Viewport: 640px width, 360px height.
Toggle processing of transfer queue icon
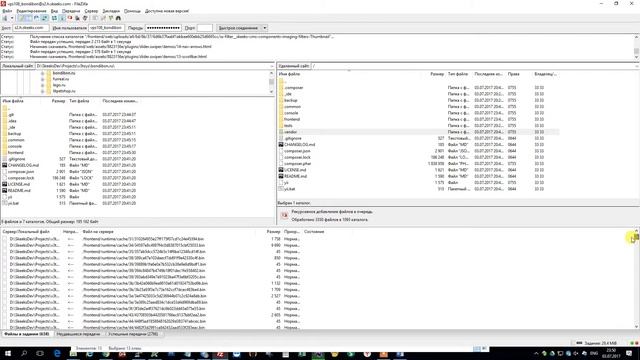point(62,18)
